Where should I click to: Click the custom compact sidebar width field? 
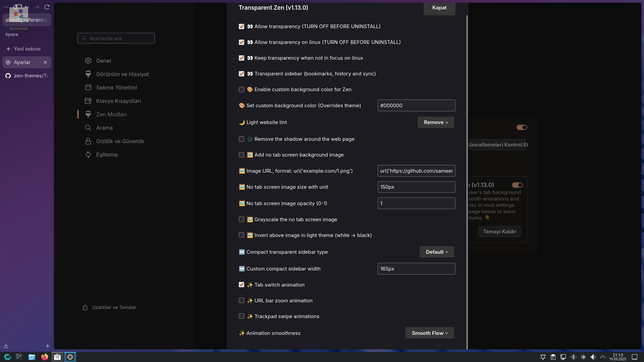click(x=416, y=268)
